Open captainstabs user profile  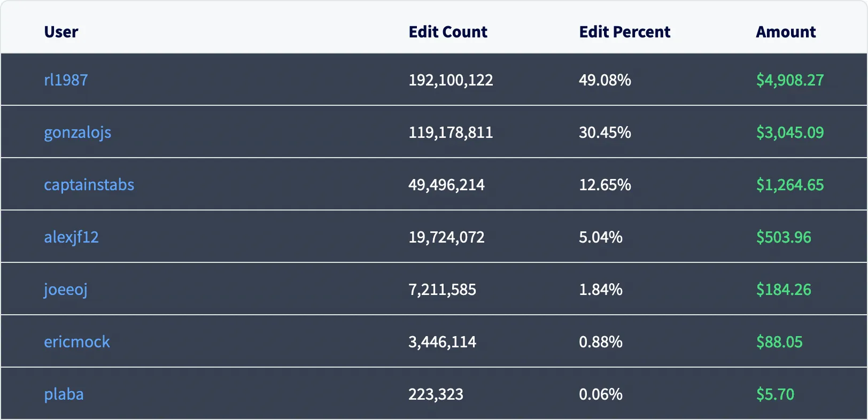(x=89, y=185)
